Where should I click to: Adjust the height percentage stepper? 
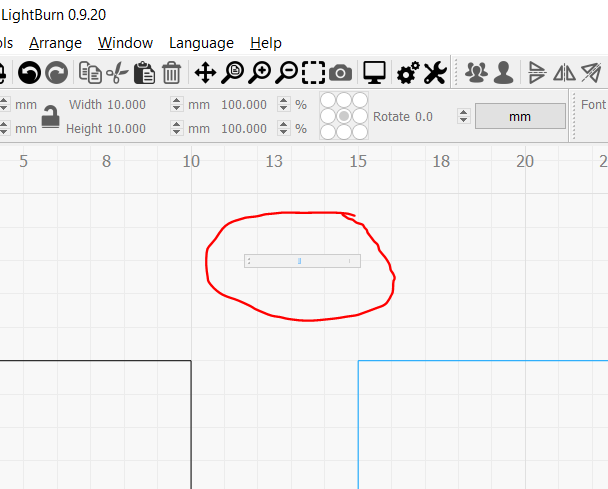coord(283,128)
